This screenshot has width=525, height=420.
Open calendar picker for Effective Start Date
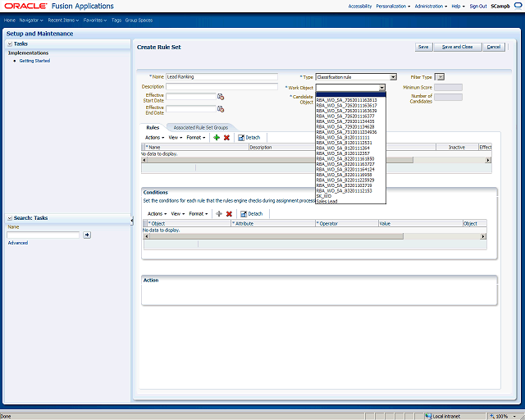pyautogui.click(x=221, y=97)
